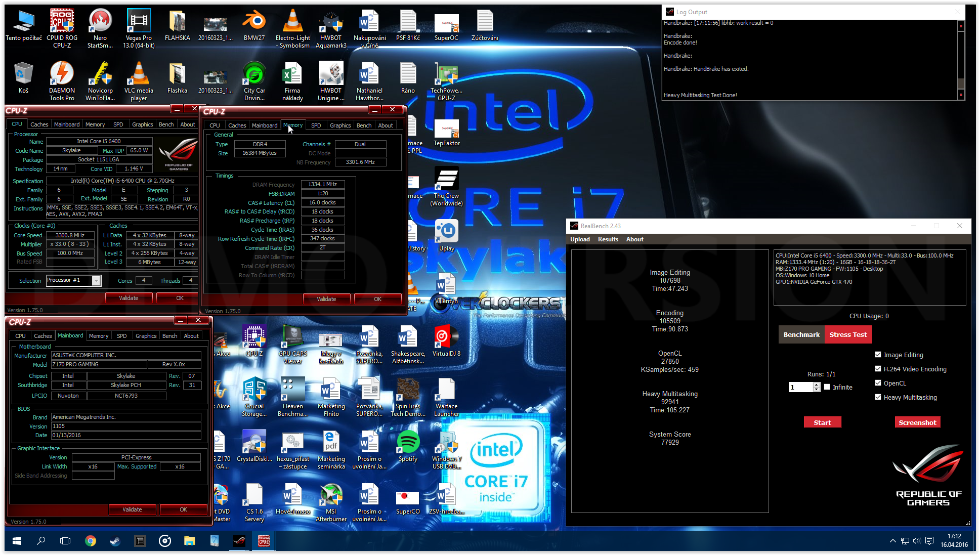
Task: Switch to Caches tab in CPU-Z Memory window
Action: (237, 125)
